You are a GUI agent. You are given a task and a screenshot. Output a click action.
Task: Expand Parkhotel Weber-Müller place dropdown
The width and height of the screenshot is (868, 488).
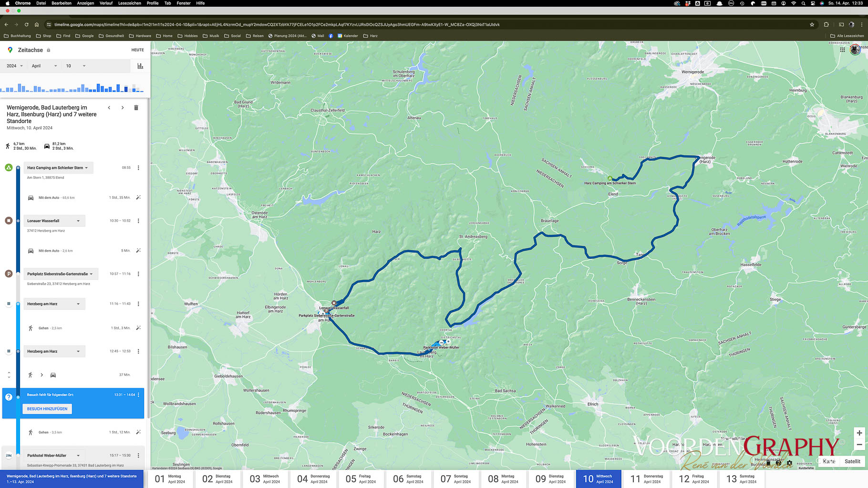click(54, 456)
